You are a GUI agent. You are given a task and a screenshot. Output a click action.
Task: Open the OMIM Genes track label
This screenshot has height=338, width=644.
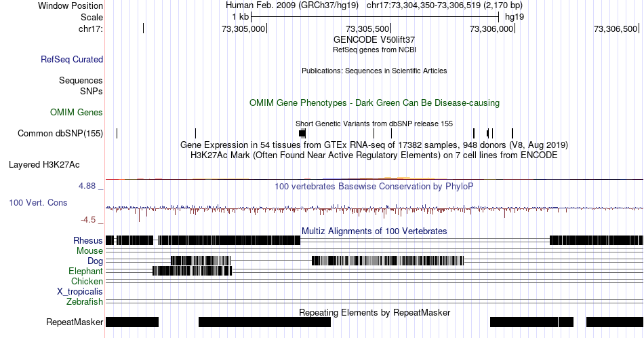pos(77,112)
